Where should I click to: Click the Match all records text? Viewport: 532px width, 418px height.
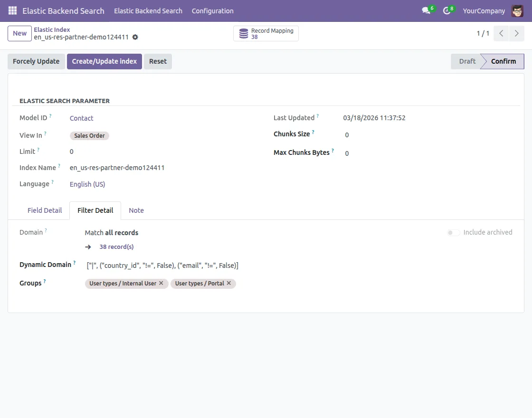coord(111,233)
